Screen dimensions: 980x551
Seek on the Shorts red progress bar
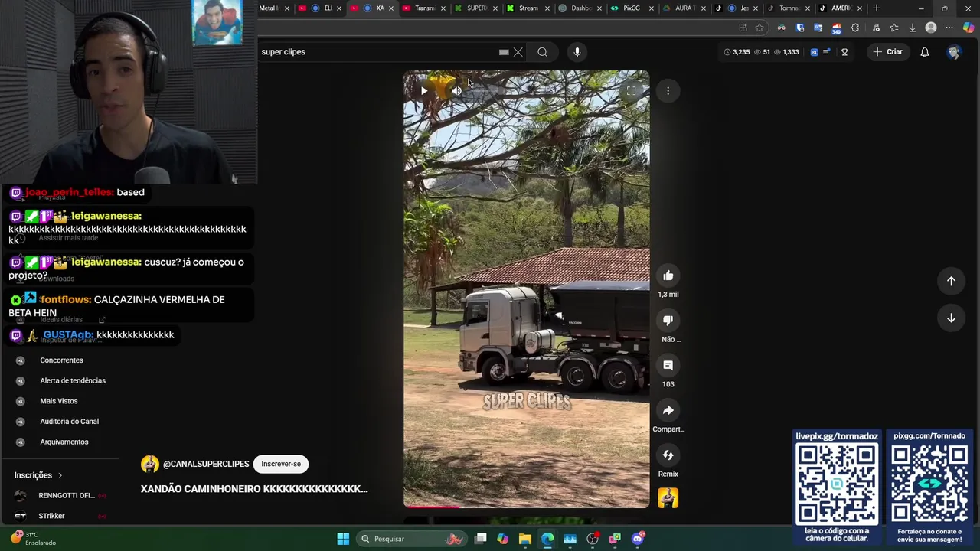coord(526,507)
